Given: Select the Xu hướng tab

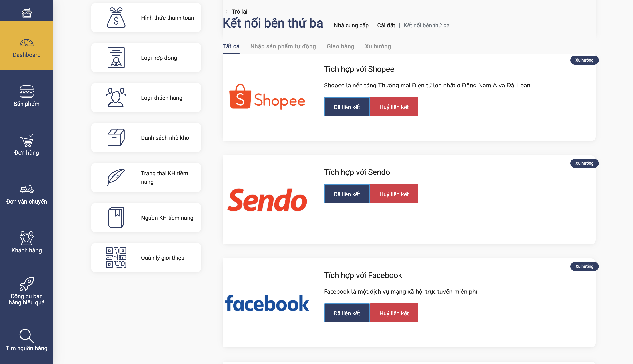Looking at the screenshot, I should click(378, 46).
